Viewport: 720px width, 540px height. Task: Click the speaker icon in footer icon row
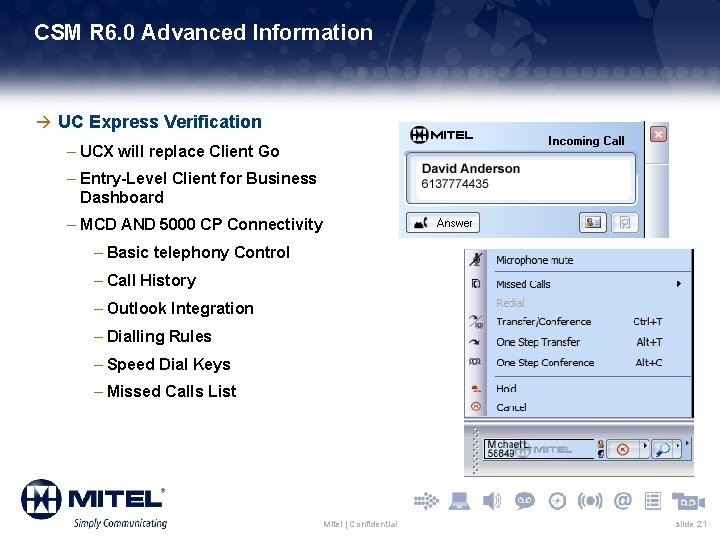(492, 501)
